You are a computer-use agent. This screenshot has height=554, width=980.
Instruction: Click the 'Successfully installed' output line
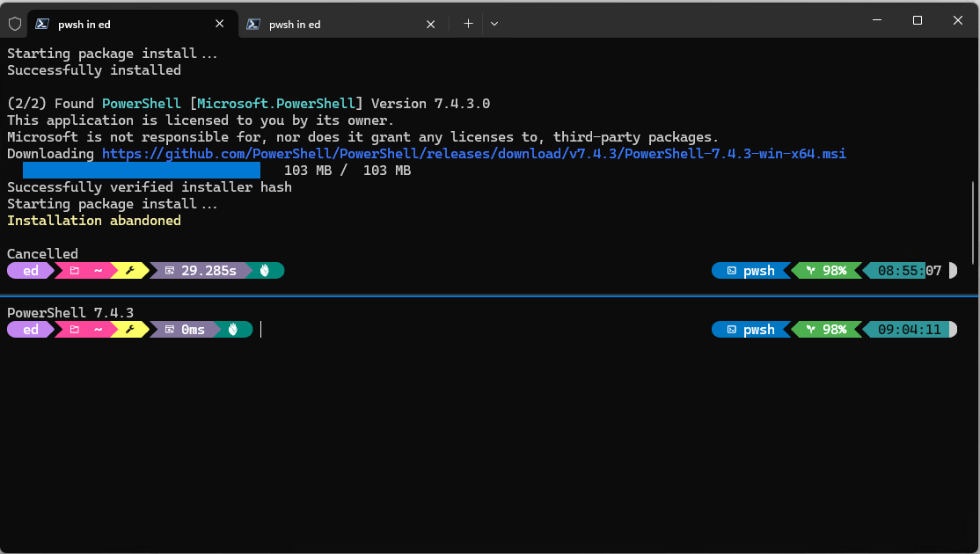click(x=94, y=70)
